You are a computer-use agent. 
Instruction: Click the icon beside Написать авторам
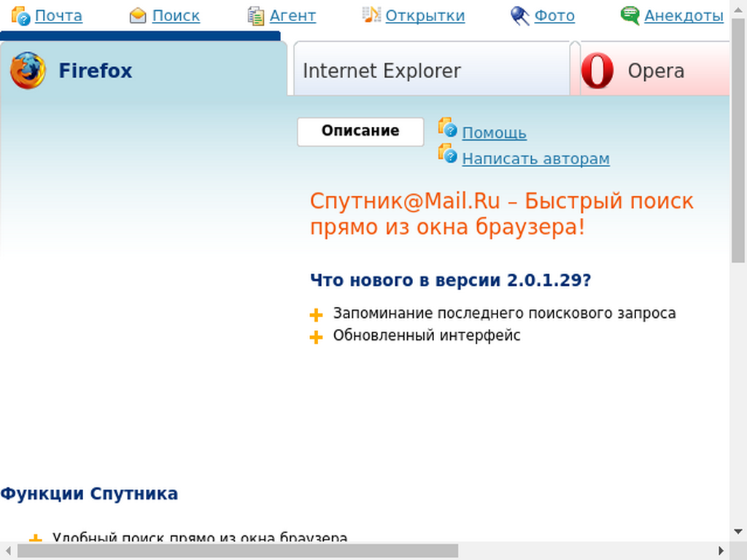[x=447, y=153]
